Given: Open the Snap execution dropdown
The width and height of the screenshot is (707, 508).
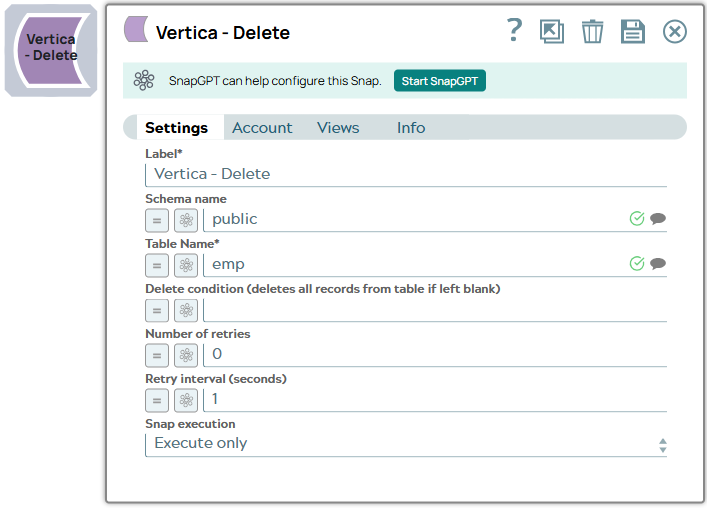Looking at the screenshot, I should click(406, 445).
